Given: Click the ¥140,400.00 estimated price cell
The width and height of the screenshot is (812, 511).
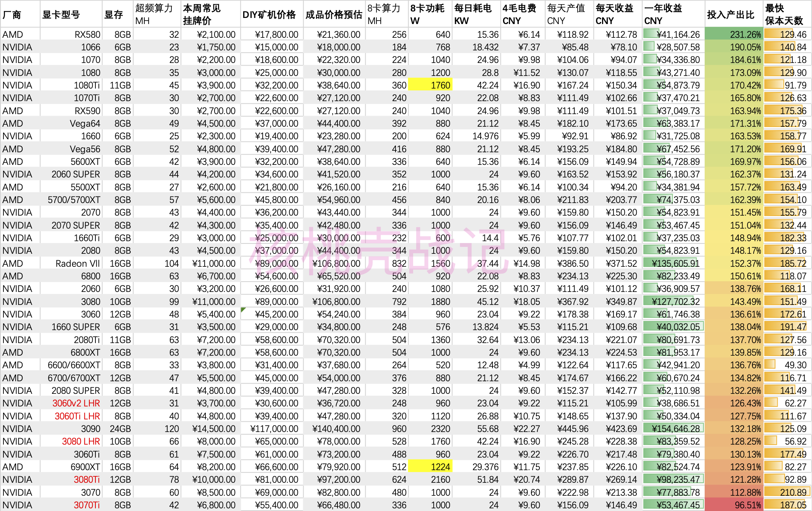Looking at the screenshot, I should (x=334, y=429).
